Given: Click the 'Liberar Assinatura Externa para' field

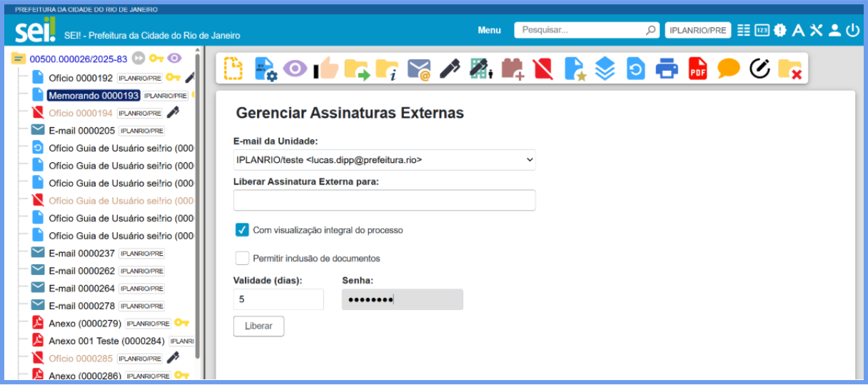Looking at the screenshot, I should (x=384, y=201).
